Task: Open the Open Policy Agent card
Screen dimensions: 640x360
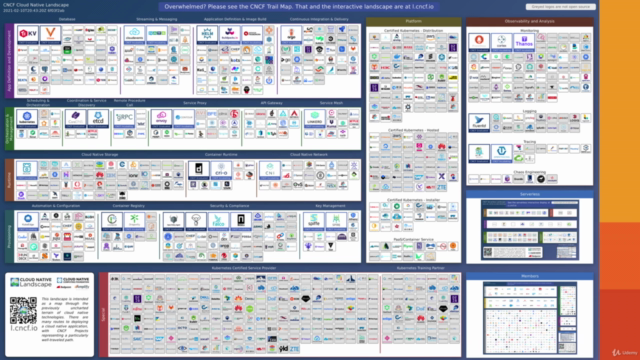Action: pyautogui.click(x=173, y=222)
